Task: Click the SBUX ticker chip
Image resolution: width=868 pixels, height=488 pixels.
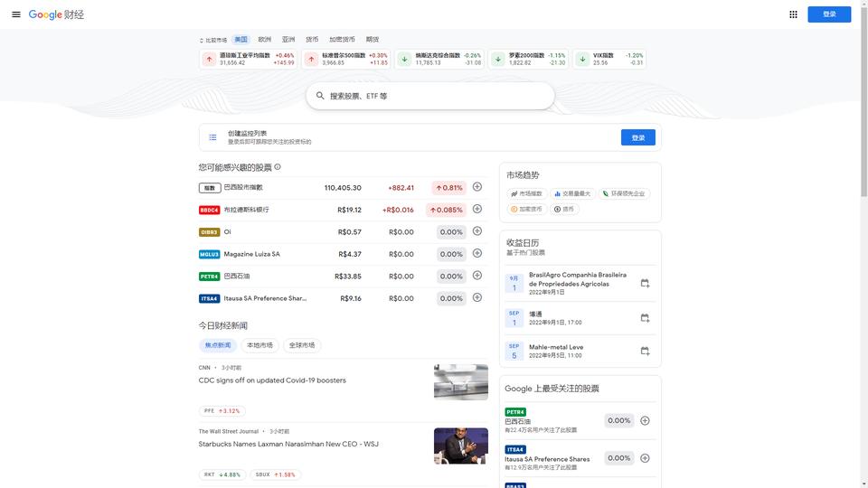Action: [275, 474]
